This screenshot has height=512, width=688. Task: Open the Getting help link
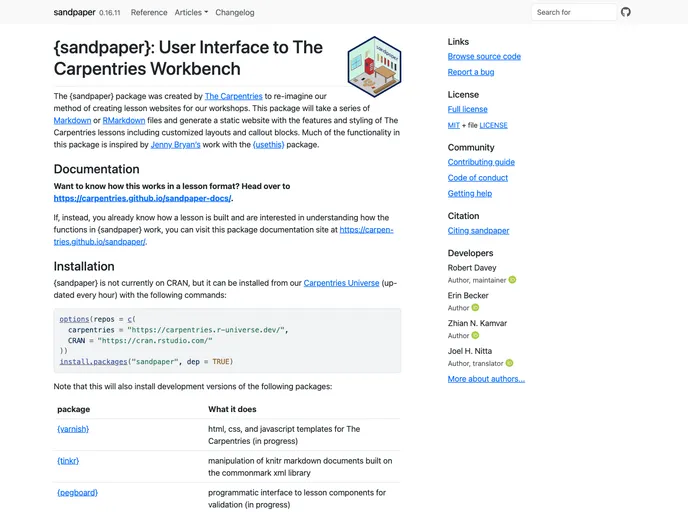[x=469, y=193]
